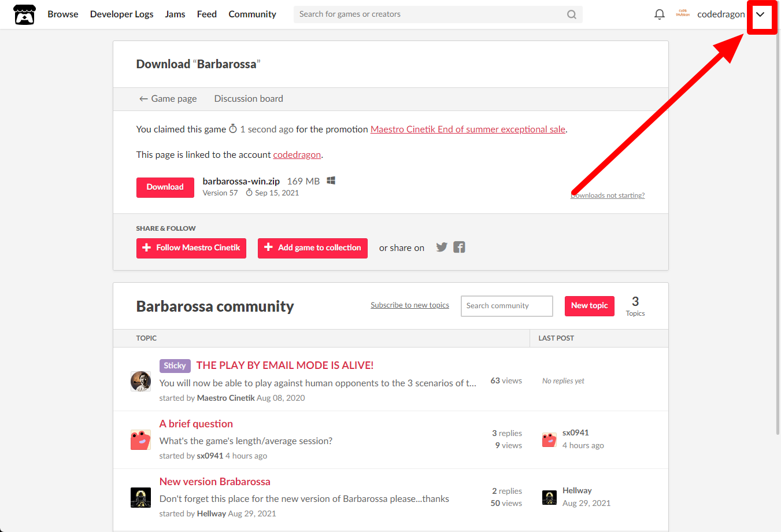The height and width of the screenshot is (532, 781).
Task: Add game to collection
Action: click(x=313, y=248)
